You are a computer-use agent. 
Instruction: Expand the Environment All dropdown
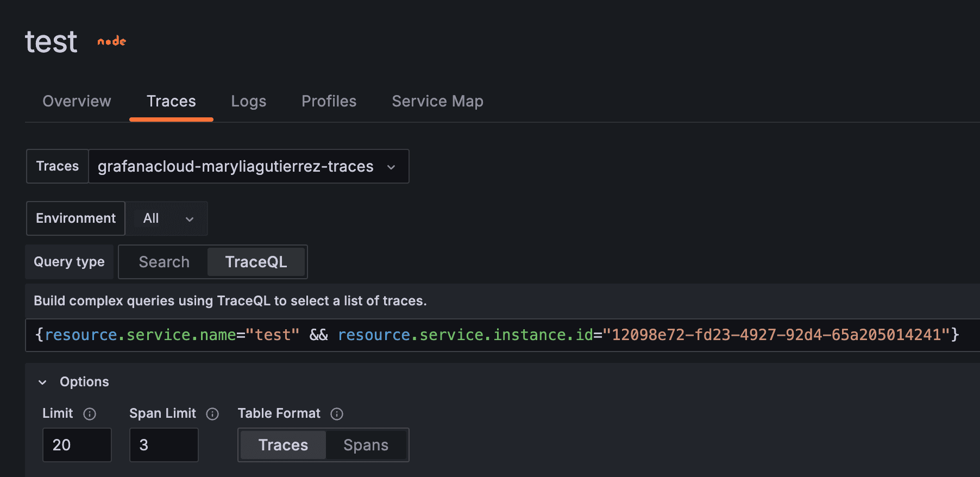coord(166,218)
